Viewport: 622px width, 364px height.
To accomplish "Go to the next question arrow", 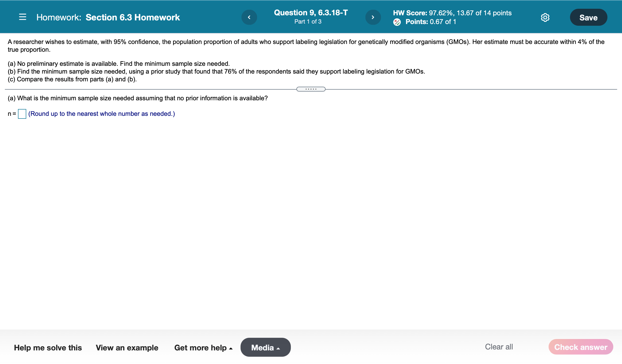I will pyautogui.click(x=373, y=17).
